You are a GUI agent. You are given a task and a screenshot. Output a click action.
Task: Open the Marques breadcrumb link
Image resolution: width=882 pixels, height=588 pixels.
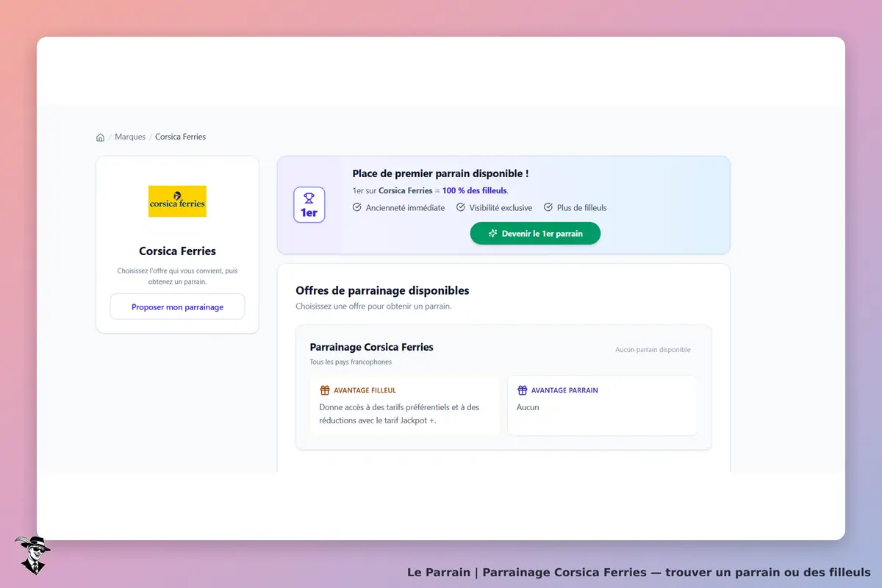pos(130,137)
